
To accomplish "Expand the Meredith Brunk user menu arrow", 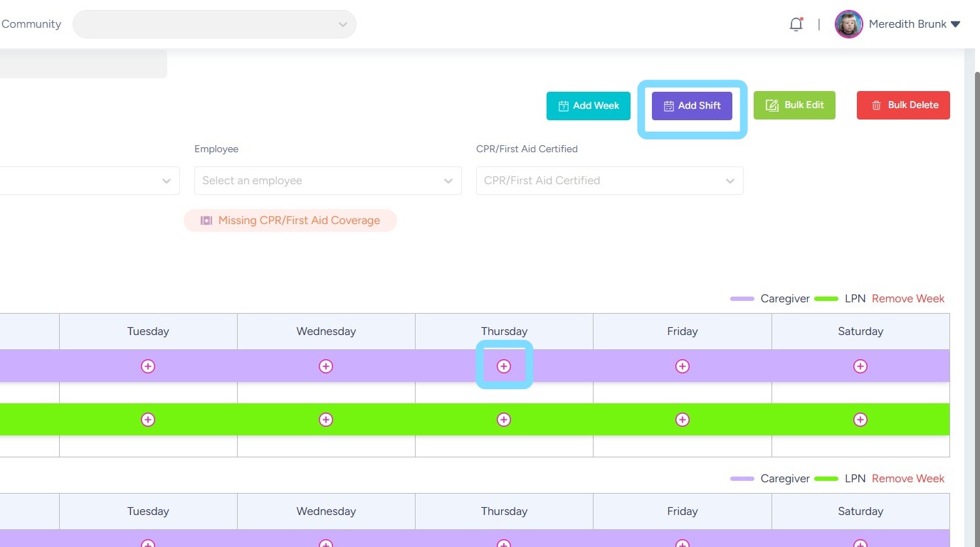I will click(956, 24).
